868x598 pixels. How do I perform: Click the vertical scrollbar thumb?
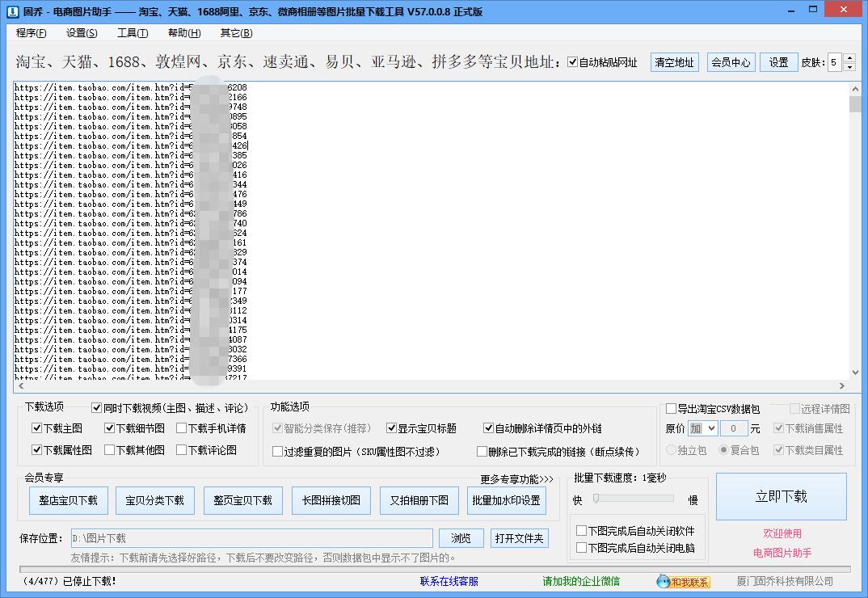pos(855,103)
